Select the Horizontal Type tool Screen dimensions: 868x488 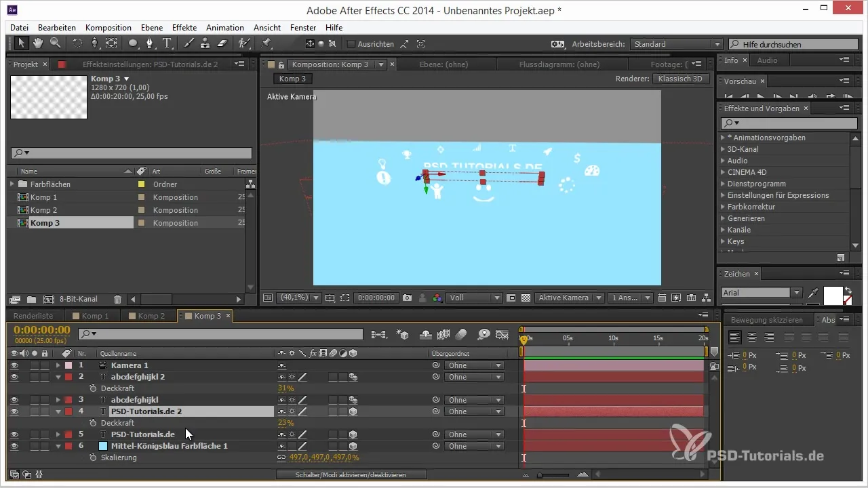167,43
